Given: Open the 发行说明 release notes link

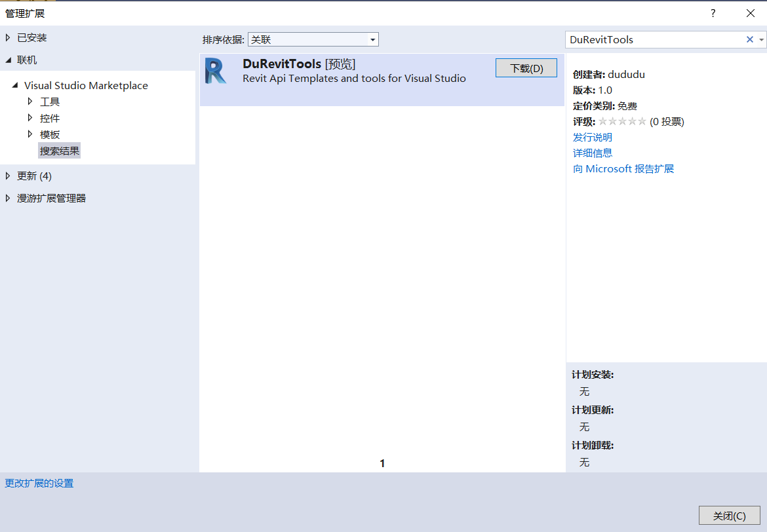Looking at the screenshot, I should tap(593, 138).
